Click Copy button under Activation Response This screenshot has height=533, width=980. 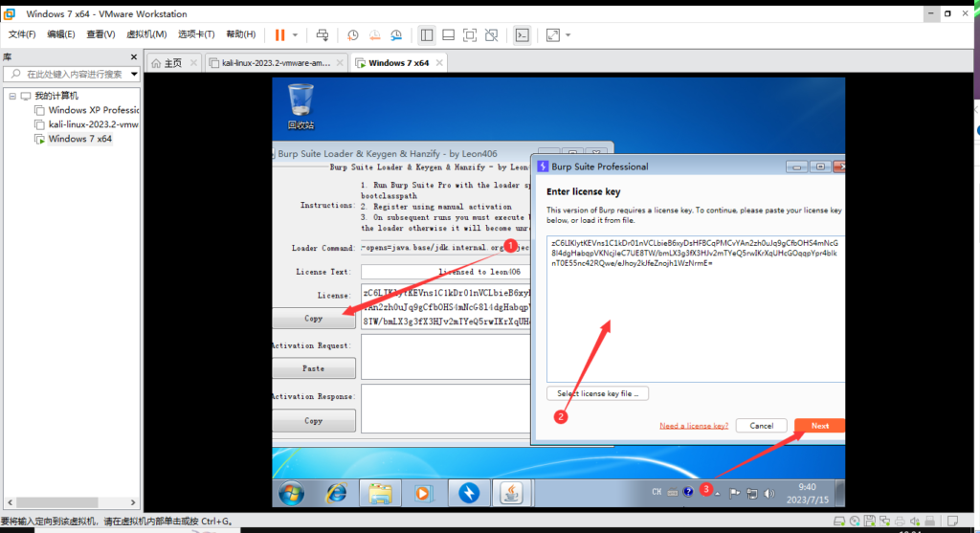[x=314, y=421]
